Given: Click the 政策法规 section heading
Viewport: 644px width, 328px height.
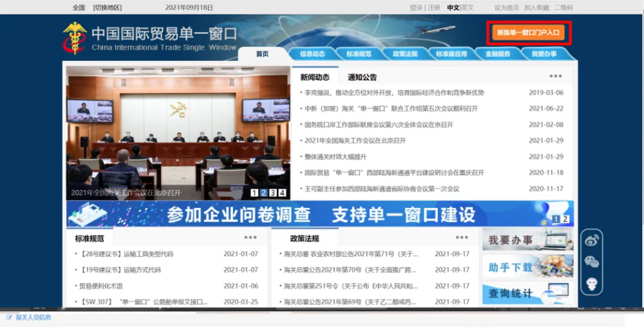Looking at the screenshot, I should pyautogui.click(x=304, y=239).
